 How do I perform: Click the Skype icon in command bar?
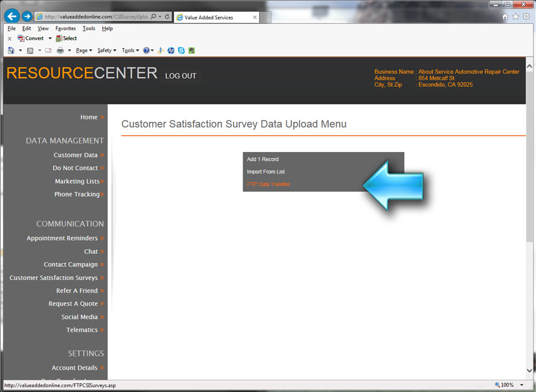(x=182, y=51)
